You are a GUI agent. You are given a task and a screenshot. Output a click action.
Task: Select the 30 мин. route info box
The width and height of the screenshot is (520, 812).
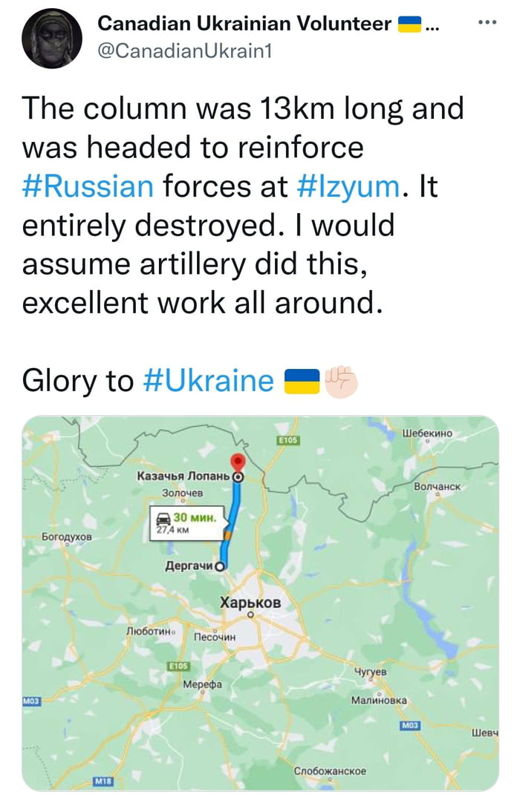[186, 523]
